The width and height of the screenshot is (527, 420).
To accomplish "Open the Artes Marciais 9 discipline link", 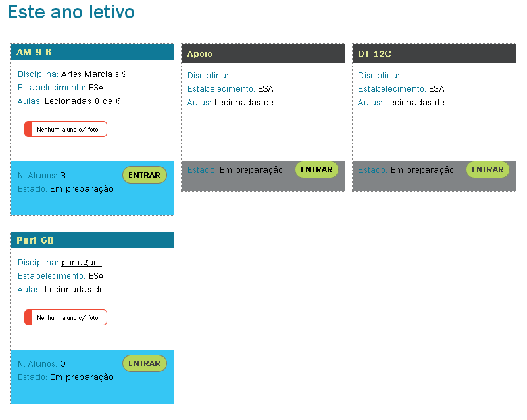I will point(94,74).
